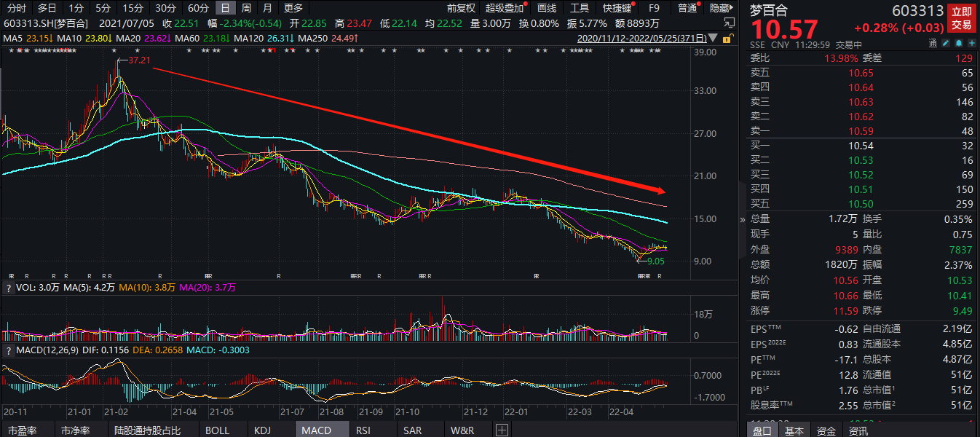Add stock to watchlist with plus icon

[971, 44]
